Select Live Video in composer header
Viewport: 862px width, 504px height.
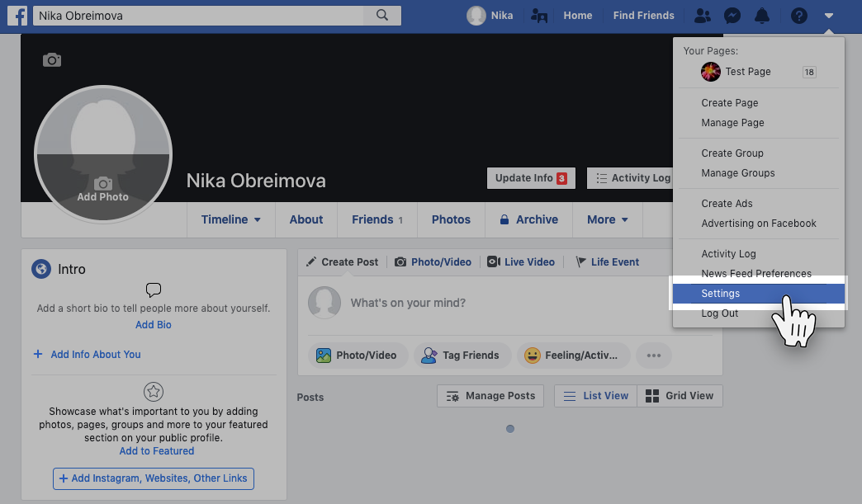[521, 261]
